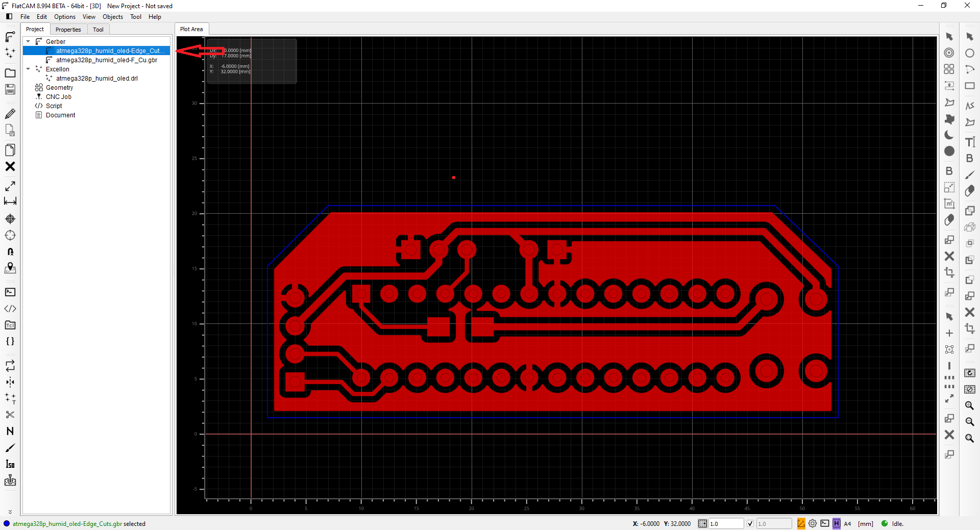Click the magnet snap icon in left toolbar
Viewport: 980px width, 530px height.
[x=10, y=251]
